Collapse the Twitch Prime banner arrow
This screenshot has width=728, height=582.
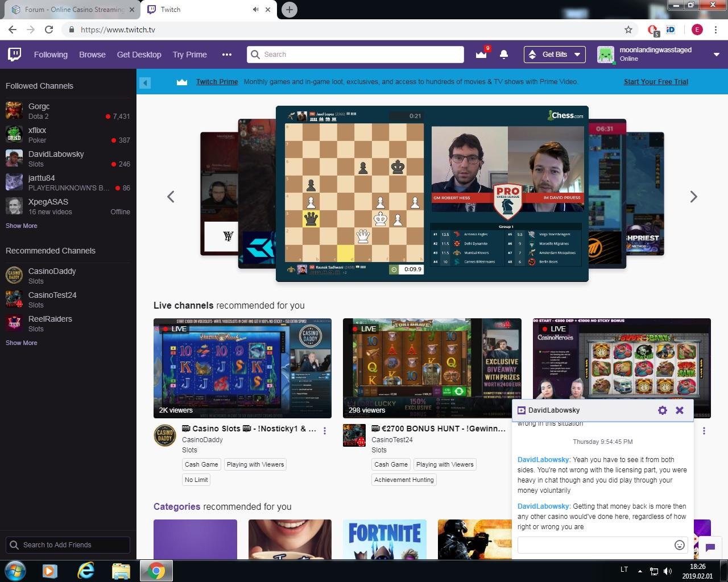(145, 82)
